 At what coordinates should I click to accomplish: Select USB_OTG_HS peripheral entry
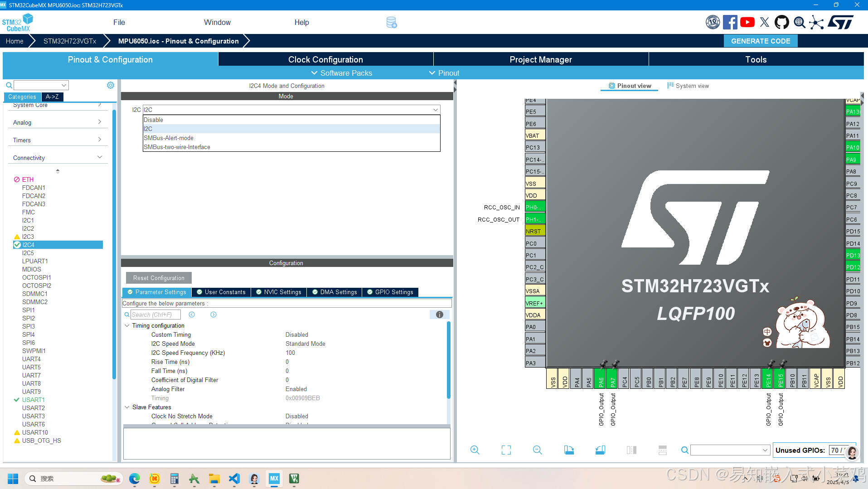point(41,441)
